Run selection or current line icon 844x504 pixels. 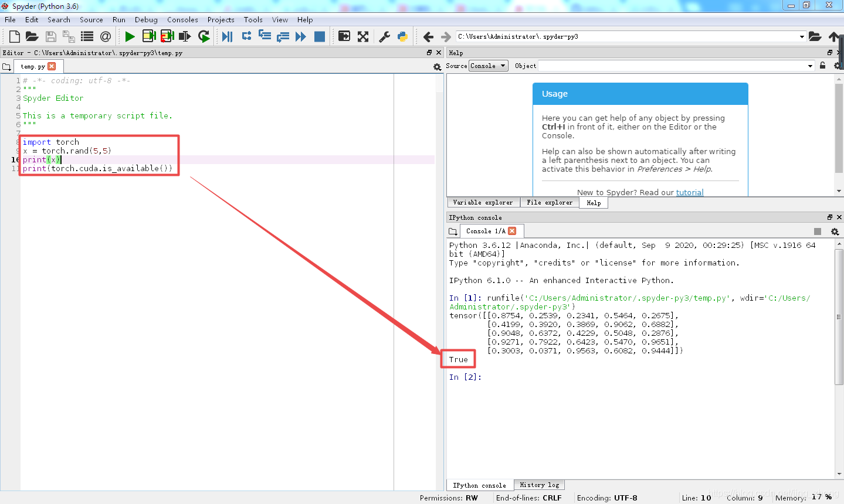(185, 36)
